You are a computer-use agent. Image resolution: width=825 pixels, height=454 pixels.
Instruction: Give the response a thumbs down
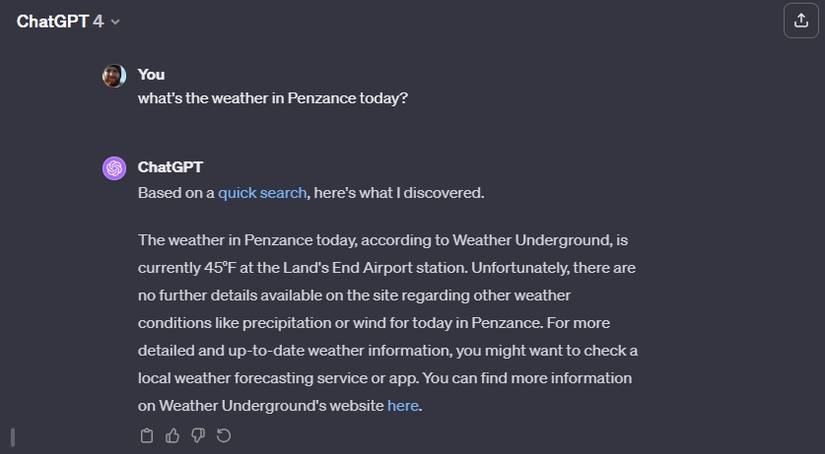point(198,435)
